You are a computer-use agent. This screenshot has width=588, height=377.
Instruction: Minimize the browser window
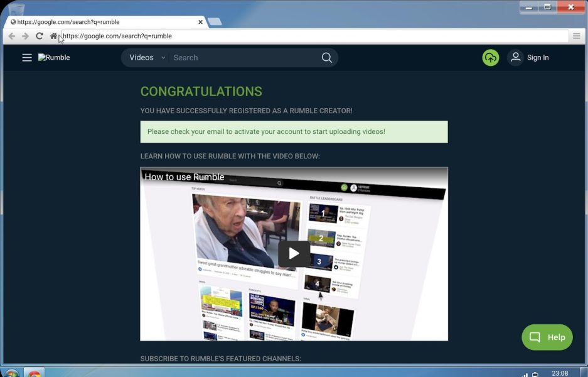point(529,8)
